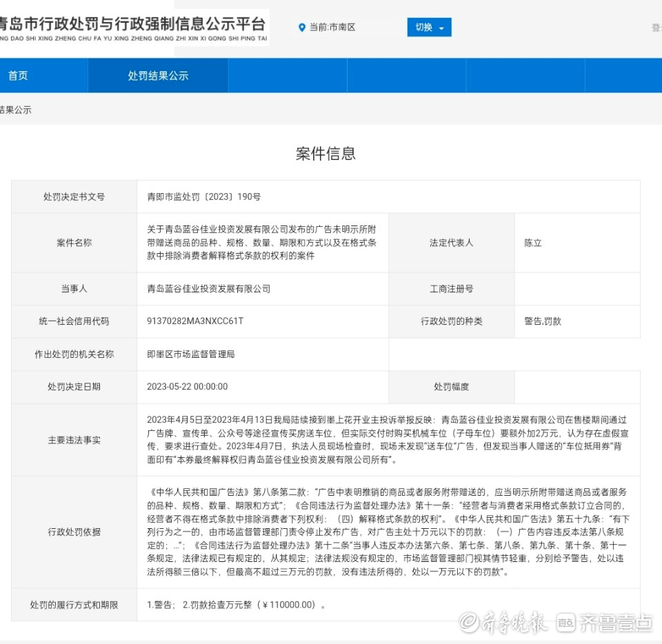Click the 案件信息 heading
Viewport: 662px width, 644px height.
(325, 154)
